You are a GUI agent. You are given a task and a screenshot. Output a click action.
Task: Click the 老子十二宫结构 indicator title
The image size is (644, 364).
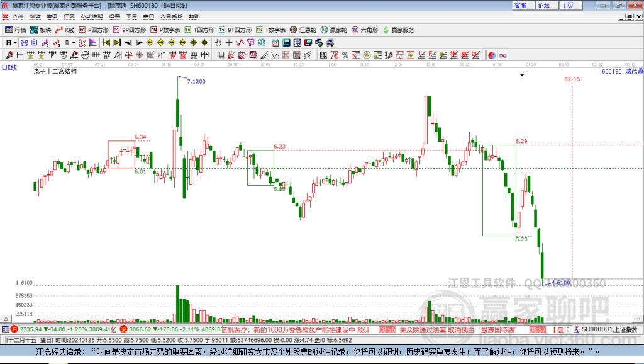[55, 71]
